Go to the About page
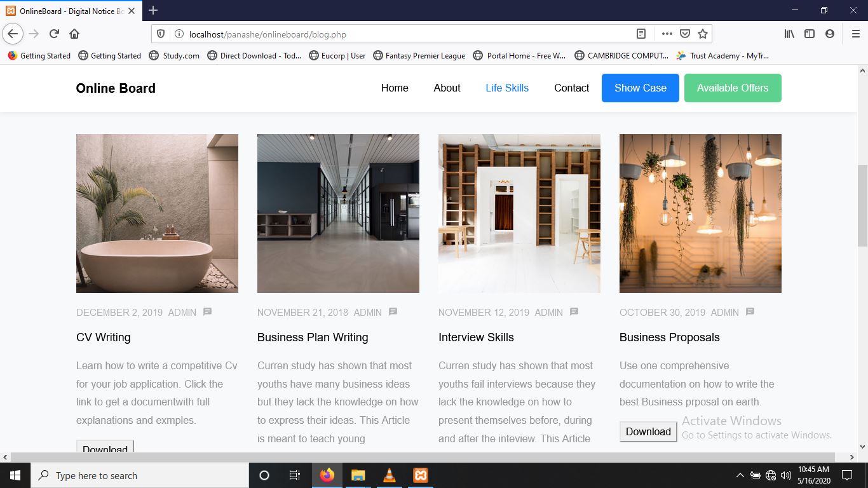Viewport: 868px width, 488px height. 447,88
